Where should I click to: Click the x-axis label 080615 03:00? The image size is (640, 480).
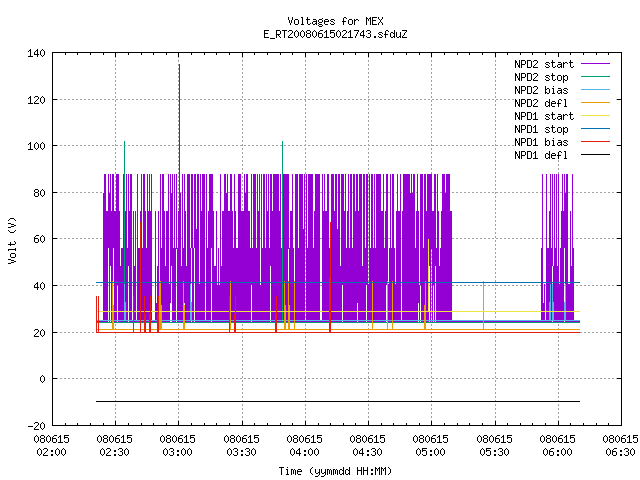(x=178, y=446)
